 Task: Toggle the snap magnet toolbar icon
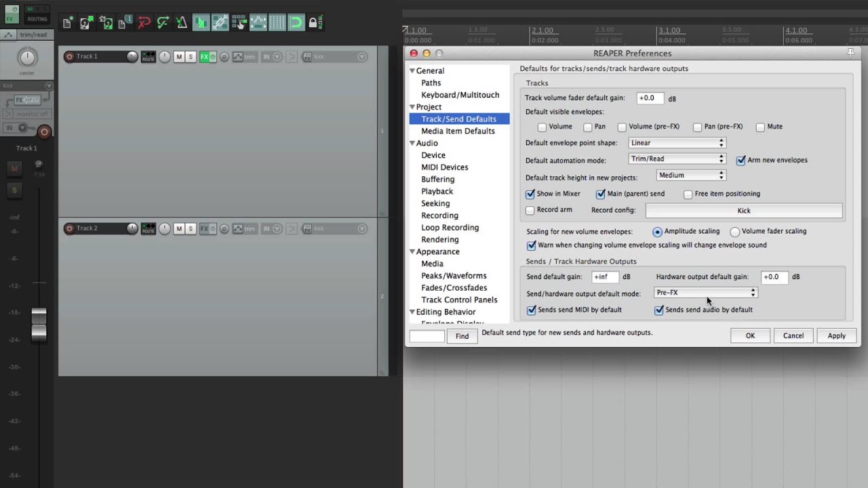pyautogui.click(x=296, y=22)
